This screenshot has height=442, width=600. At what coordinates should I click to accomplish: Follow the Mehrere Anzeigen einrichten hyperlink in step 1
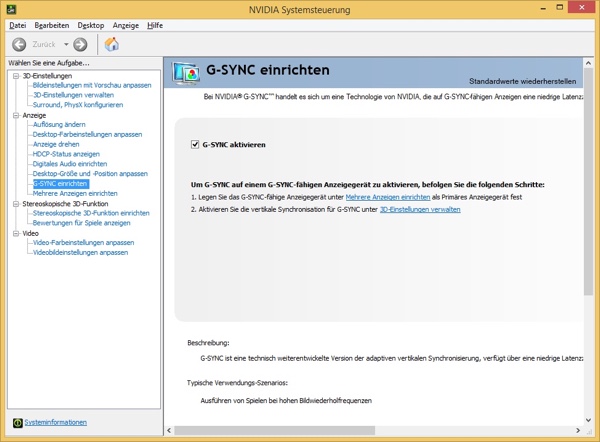coord(388,197)
